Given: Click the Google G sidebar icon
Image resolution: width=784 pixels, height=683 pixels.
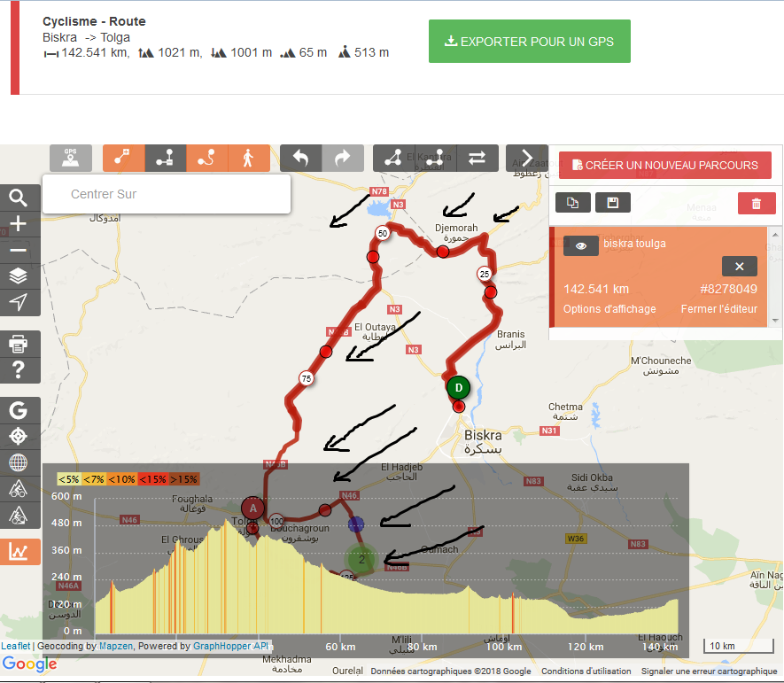Looking at the screenshot, I should tap(19, 410).
